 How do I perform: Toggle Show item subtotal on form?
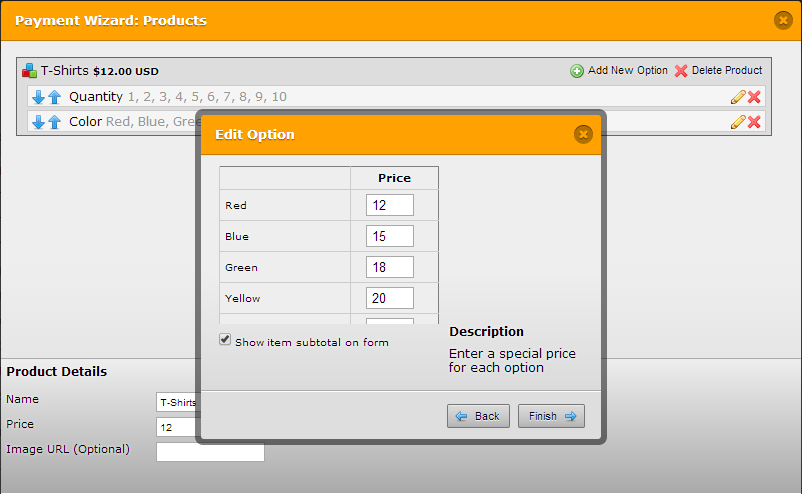[225, 340]
